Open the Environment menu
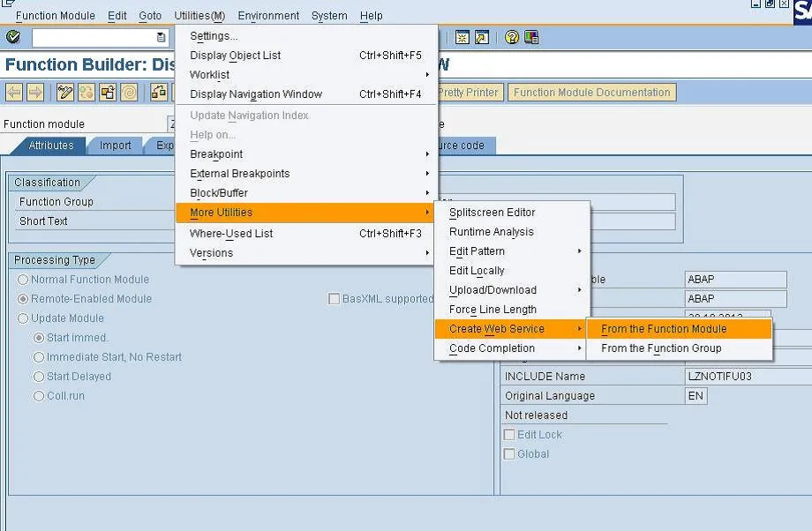Screen dimensions: 812x531 click(x=268, y=15)
